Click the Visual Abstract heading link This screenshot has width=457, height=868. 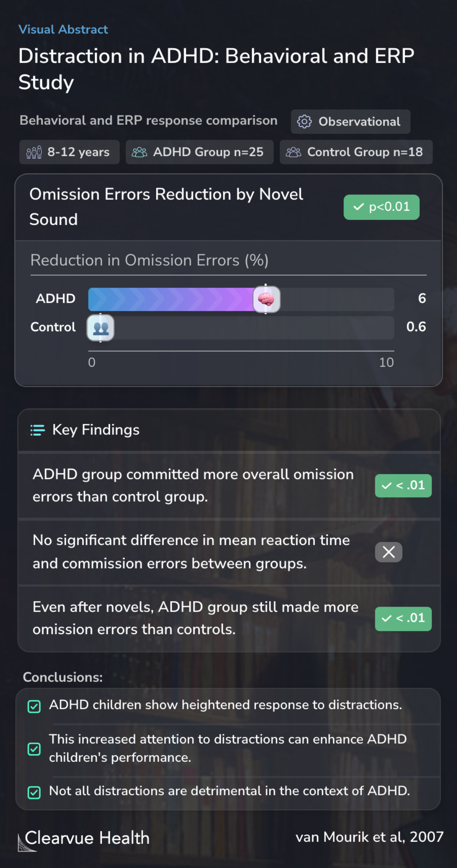63,29
